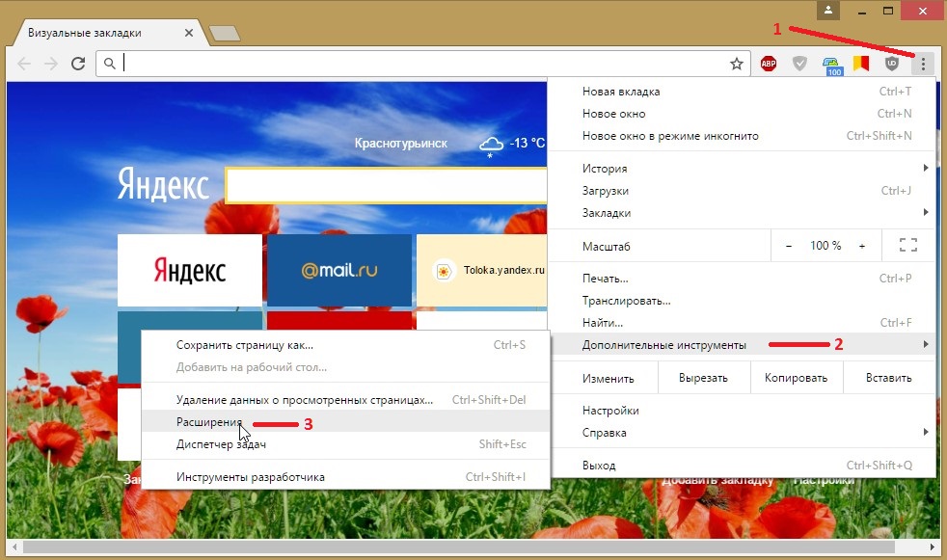The image size is (947, 560).
Task: Click the Yandex search input field
Action: [387, 186]
